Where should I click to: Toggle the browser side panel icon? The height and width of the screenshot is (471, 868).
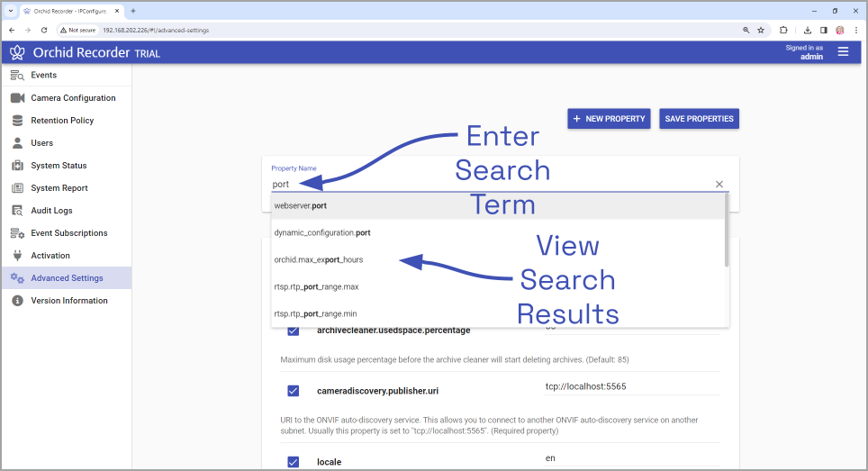click(824, 30)
